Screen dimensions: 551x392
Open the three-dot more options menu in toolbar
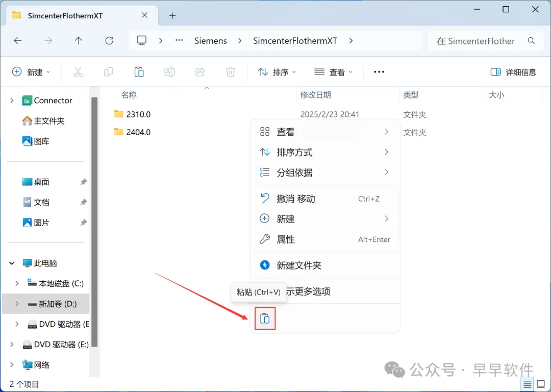pos(379,72)
